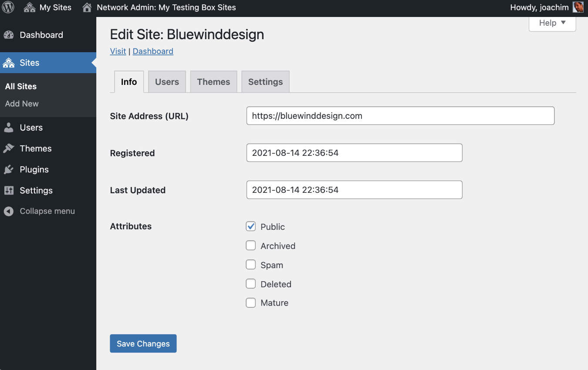Click the Dashboard gauge icon in sidebar
This screenshot has width=588, height=370.
pos(9,35)
